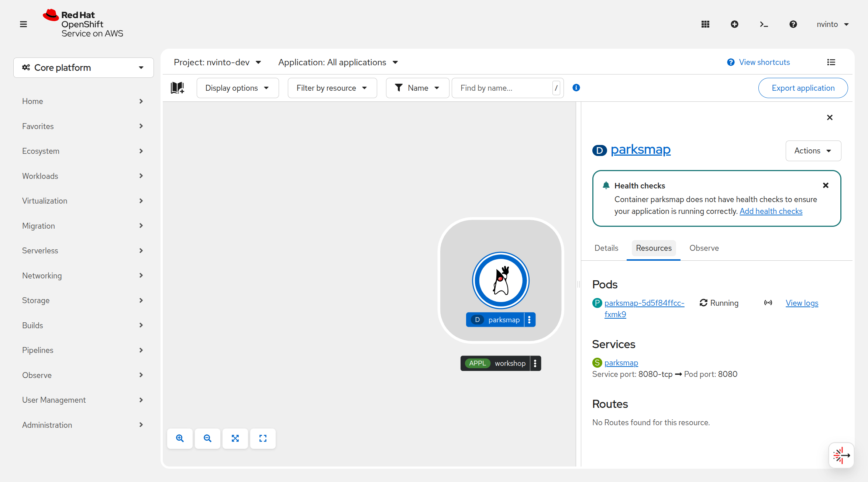The width and height of the screenshot is (868, 482).
Task: Open the Actions dropdown for parksmap
Action: tap(813, 150)
